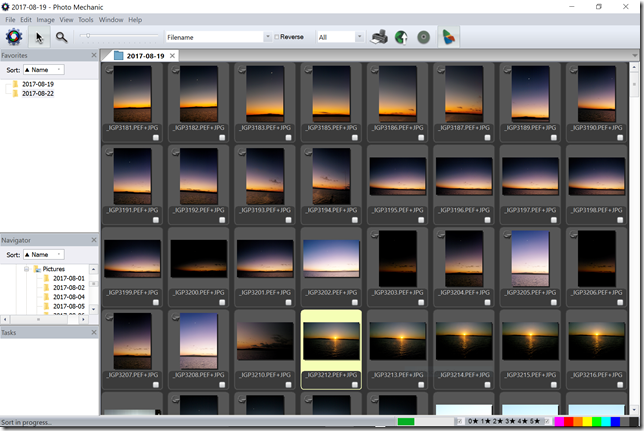Tag the _IGP3185 photo checkbox
The width and height of the screenshot is (644, 431).
pos(354,138)
